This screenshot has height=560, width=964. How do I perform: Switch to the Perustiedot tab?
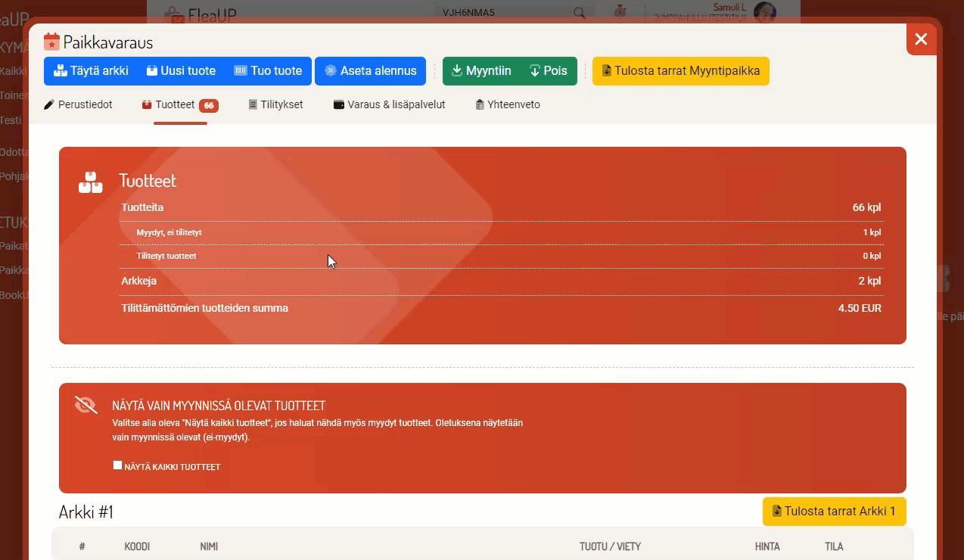pos(78,104)
